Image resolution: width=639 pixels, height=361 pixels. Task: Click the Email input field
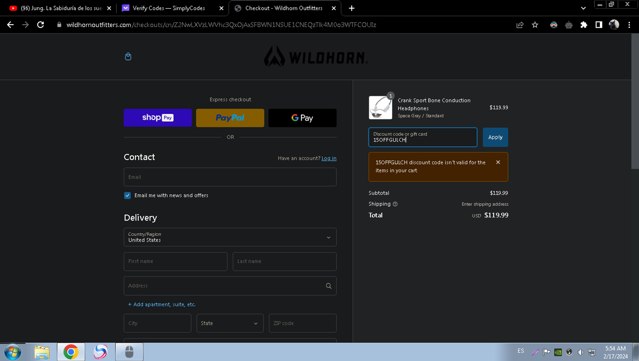pos(230,177)
